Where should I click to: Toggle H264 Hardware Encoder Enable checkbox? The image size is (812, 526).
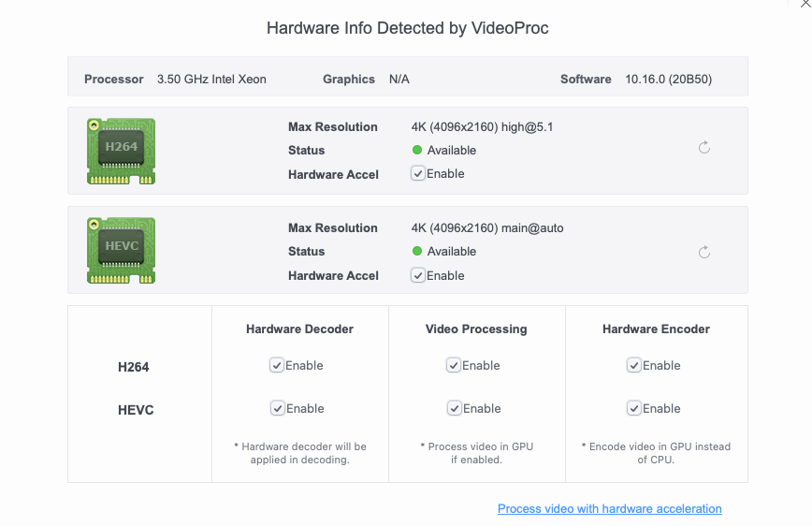point(634,365)
